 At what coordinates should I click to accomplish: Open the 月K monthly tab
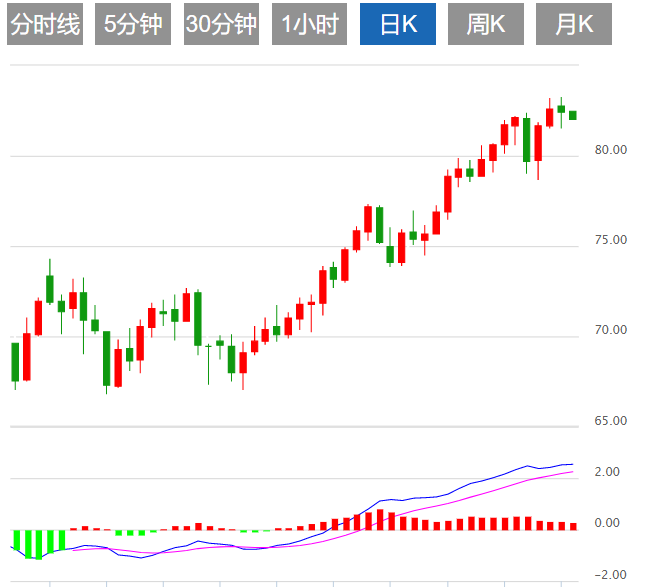coord(574,25)
